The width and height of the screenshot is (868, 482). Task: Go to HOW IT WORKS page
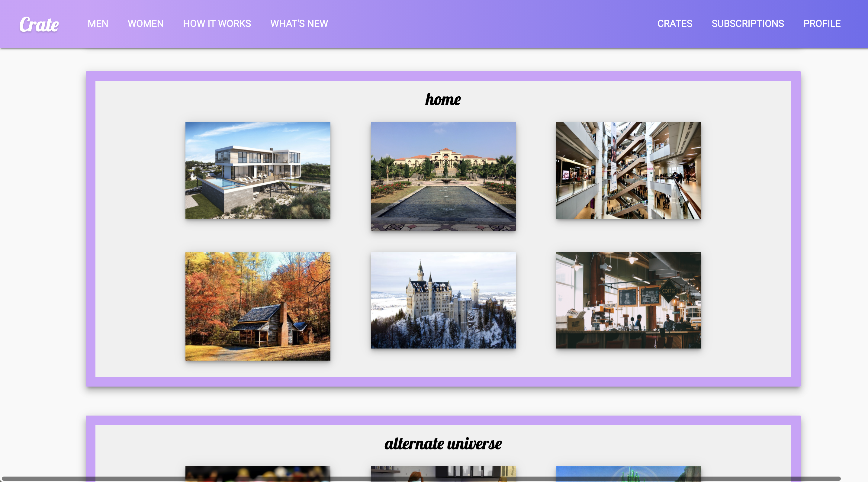(x=217, y=24)
